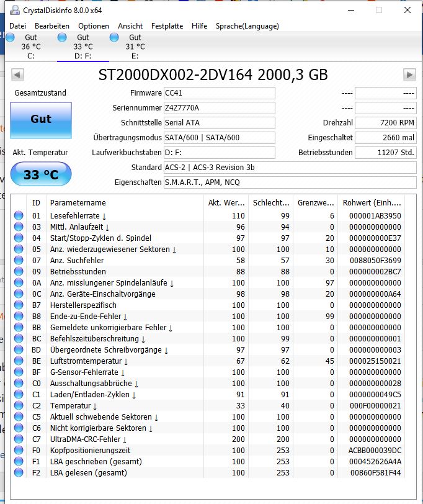Click status icon for Lesefehlerrate row
Viewport: 423px width, 504px height.
[x=19, y=215]
